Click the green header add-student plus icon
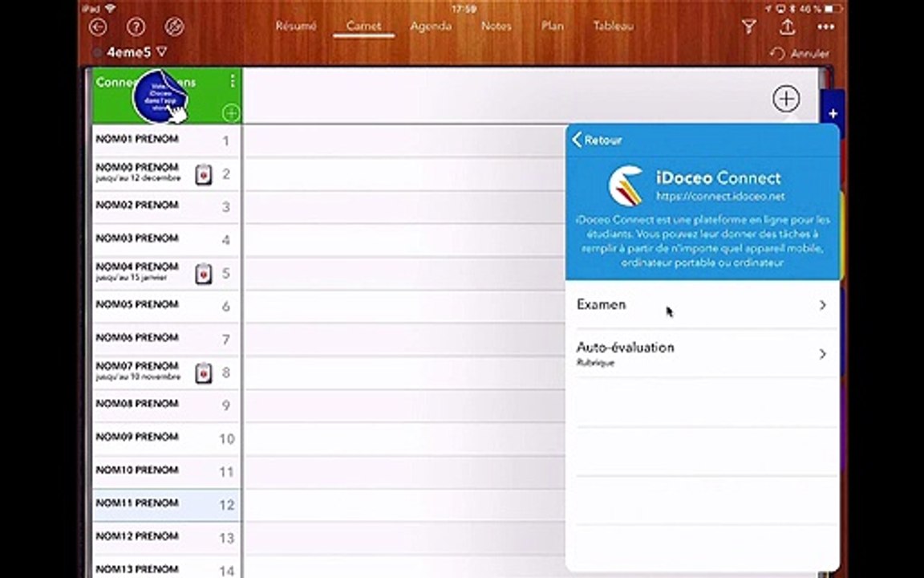The height and width of the screenshot is (578, 924). pos(231,113)
